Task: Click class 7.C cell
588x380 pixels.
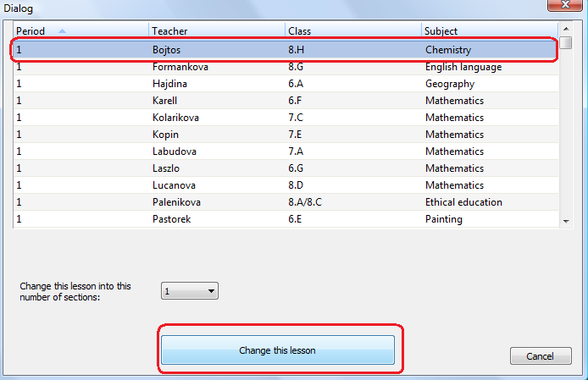Action: tap(296, 118)
